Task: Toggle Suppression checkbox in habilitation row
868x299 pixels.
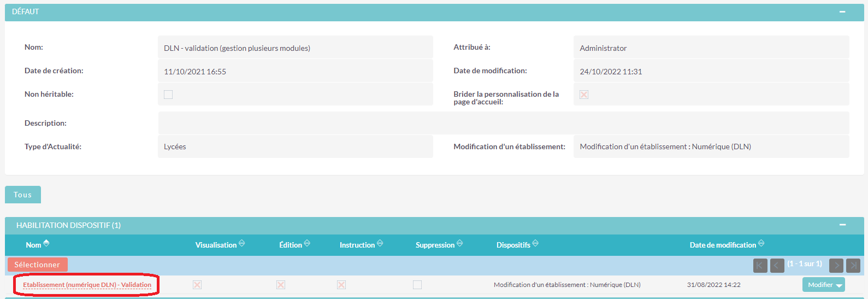Action: 417,285
